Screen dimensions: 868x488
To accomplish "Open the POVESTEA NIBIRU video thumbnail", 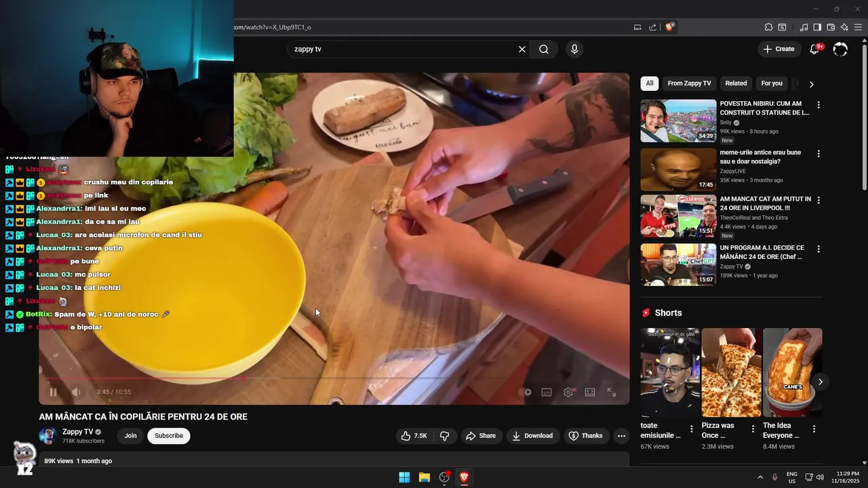I will point(678,121).
